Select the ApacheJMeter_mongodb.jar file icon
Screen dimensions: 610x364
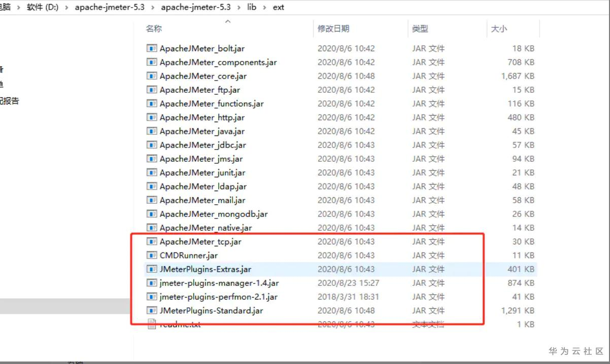(151, 214)
